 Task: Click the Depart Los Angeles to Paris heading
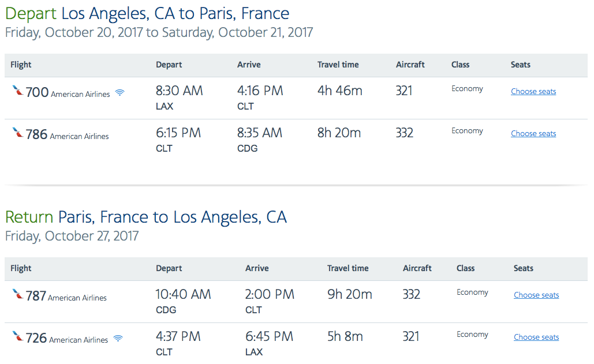pos(147,14)
